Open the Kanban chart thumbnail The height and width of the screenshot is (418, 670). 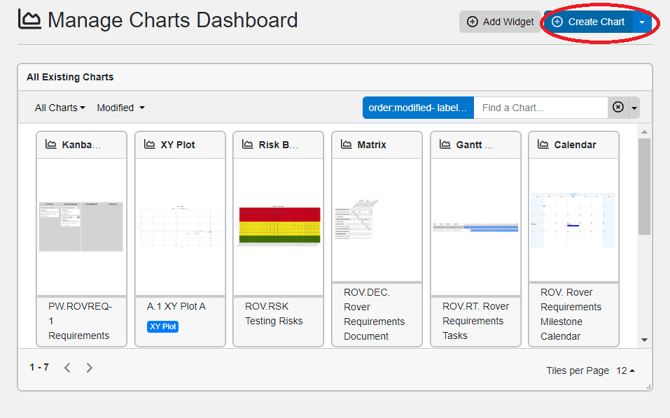click(81, 227)
